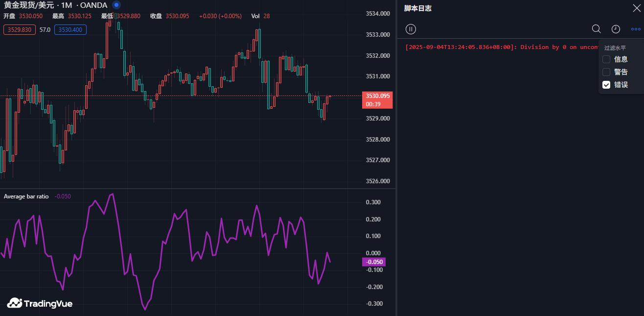Screen dimensions: 644x316
Task: Click the Vol 28 volume readout
Action: pyautogui.click(x=260, y=16)
